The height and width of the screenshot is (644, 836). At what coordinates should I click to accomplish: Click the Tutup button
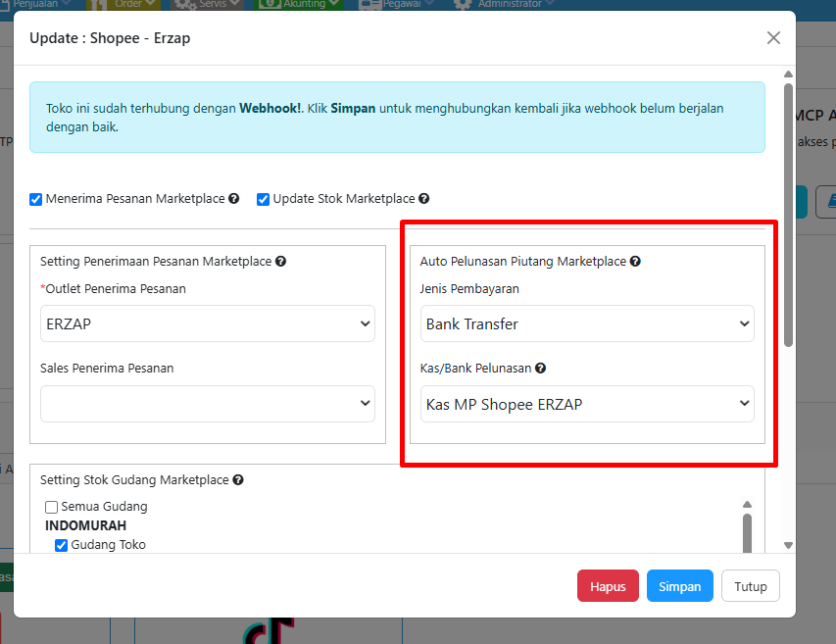tap(750, 586)
